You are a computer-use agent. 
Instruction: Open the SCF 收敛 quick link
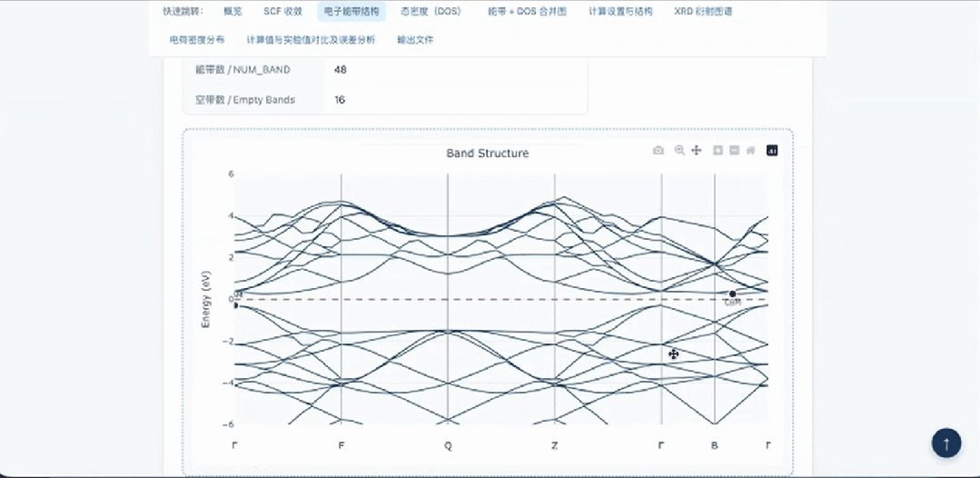click(283, 11)
